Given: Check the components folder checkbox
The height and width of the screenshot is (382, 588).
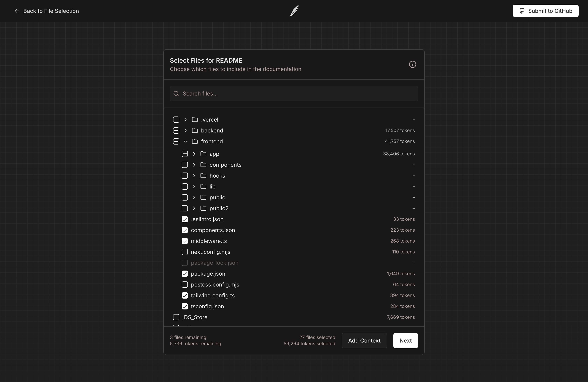Looking at the screenshot, I should [x=185, y=165].
